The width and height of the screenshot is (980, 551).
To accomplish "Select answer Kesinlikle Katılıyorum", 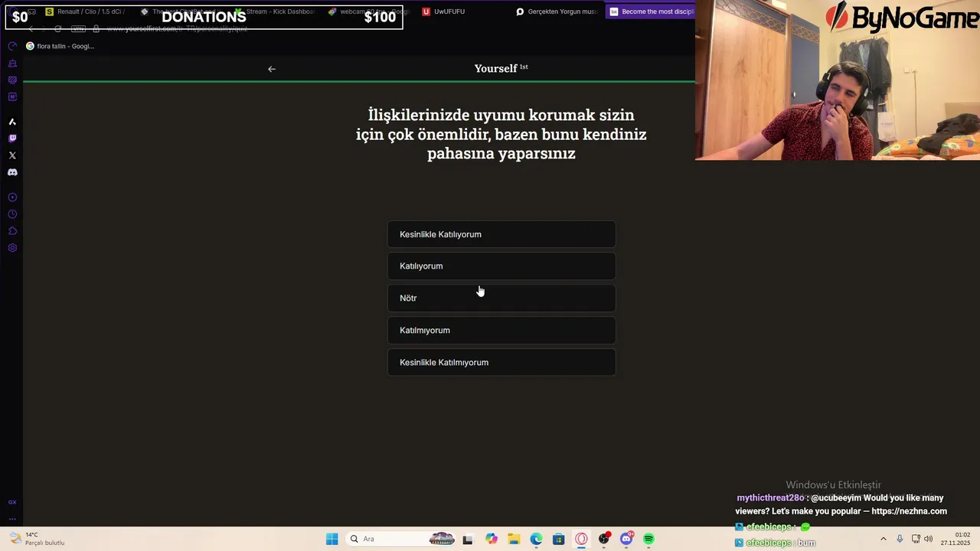I will pyautogui.click(x=501, y=234).
